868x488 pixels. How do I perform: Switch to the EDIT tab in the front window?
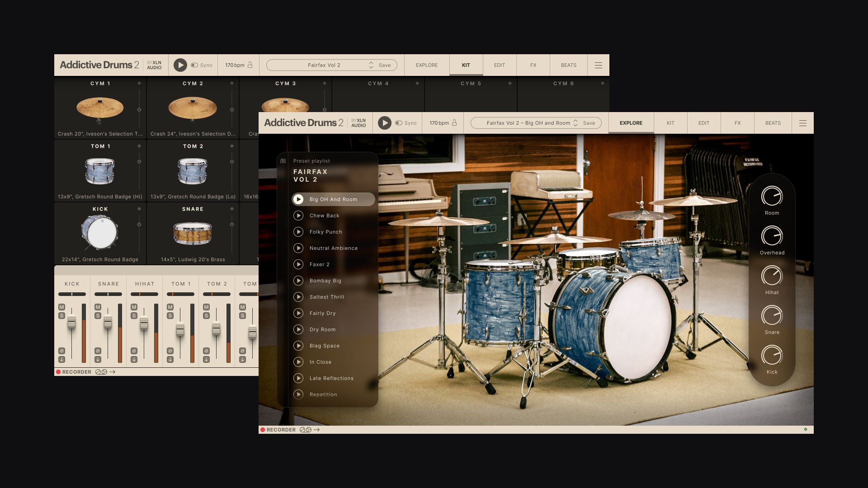(704, 123)
